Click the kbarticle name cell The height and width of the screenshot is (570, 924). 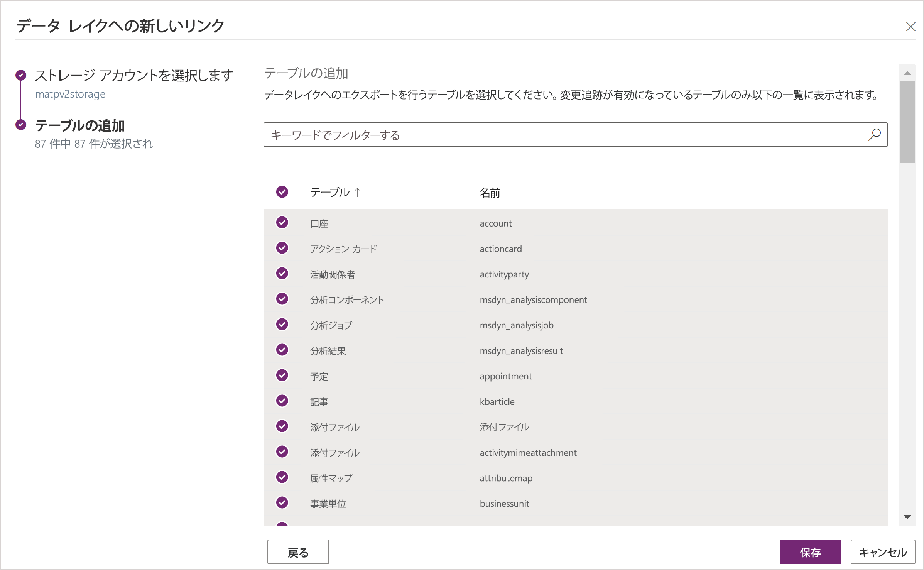497,402
